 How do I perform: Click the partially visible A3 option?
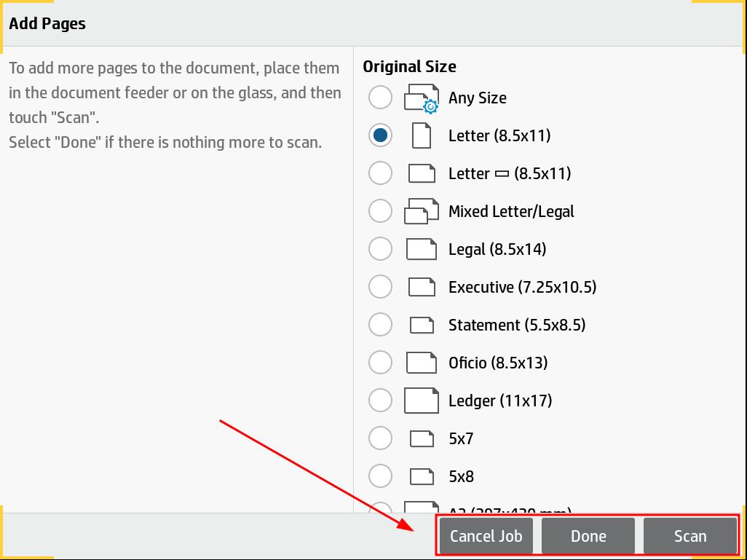pos(509,509)
